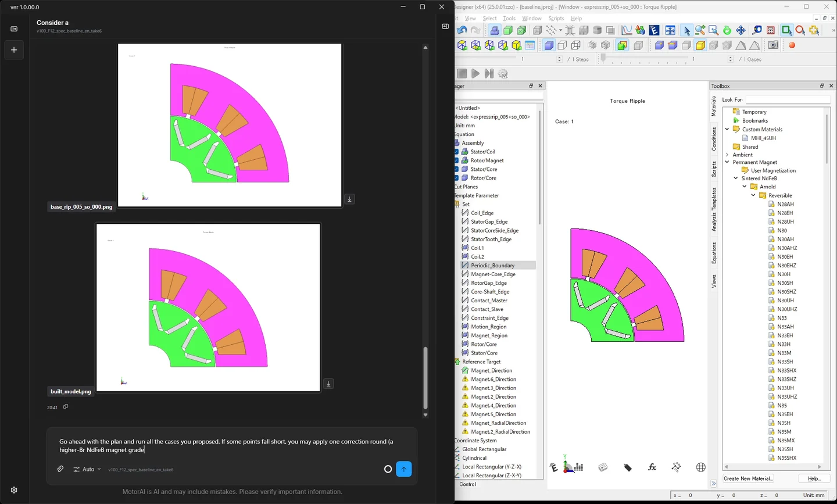Toggle the right side panel icon in MotorAI

click(445, 26)
